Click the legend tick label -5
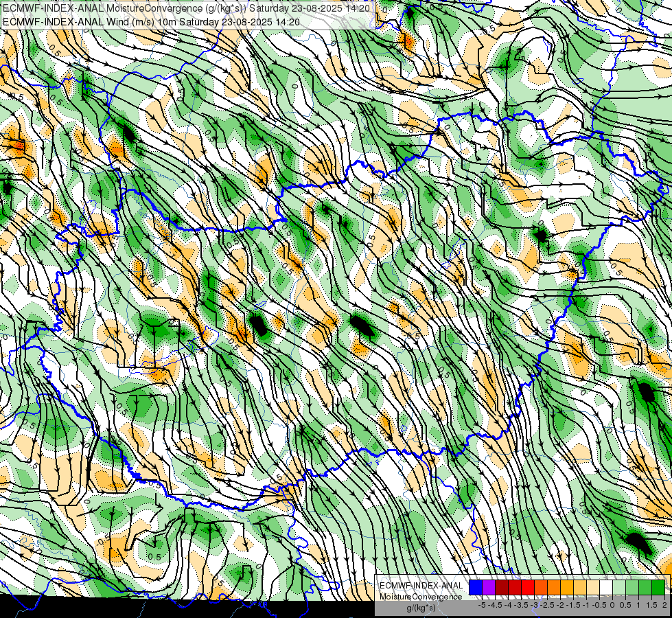The width and height of the screenshot is (672, 618). click(x=482, y=605)
